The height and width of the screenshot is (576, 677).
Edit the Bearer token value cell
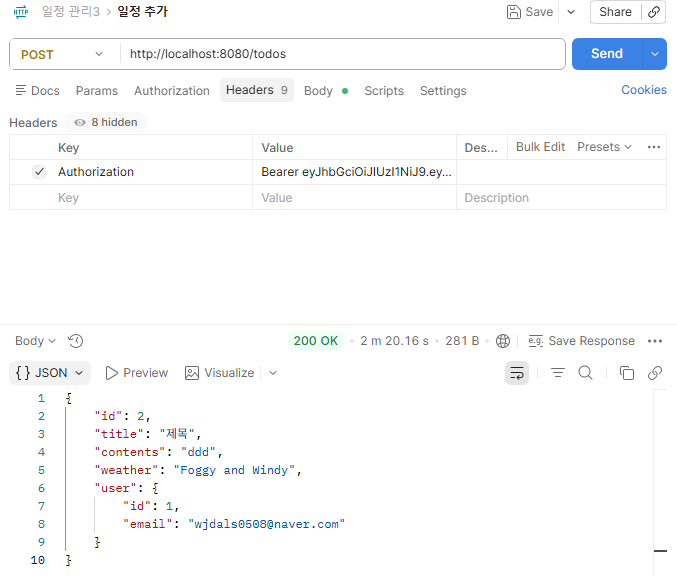coord(354,172)
